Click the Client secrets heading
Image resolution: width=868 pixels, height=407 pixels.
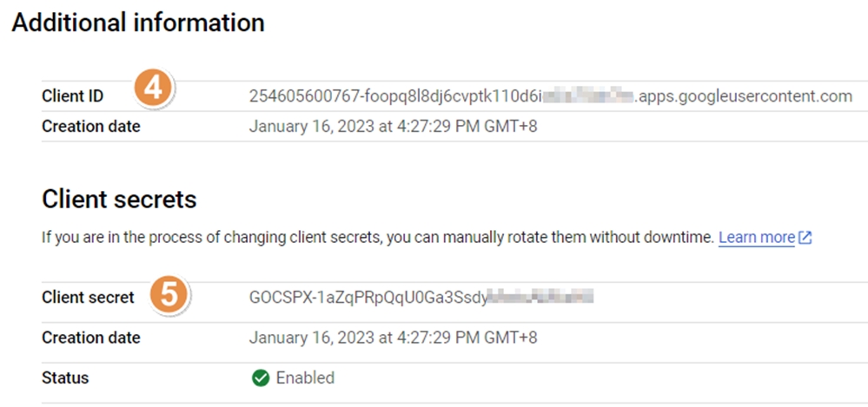click(x=119, y=200)
